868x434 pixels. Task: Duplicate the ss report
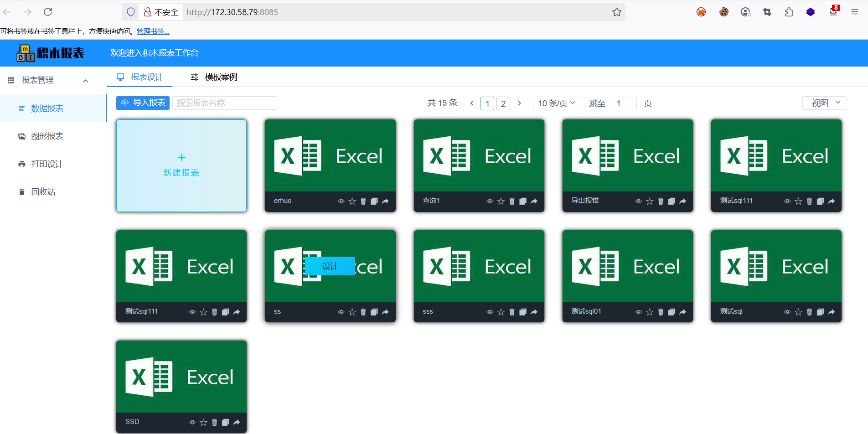374,312
